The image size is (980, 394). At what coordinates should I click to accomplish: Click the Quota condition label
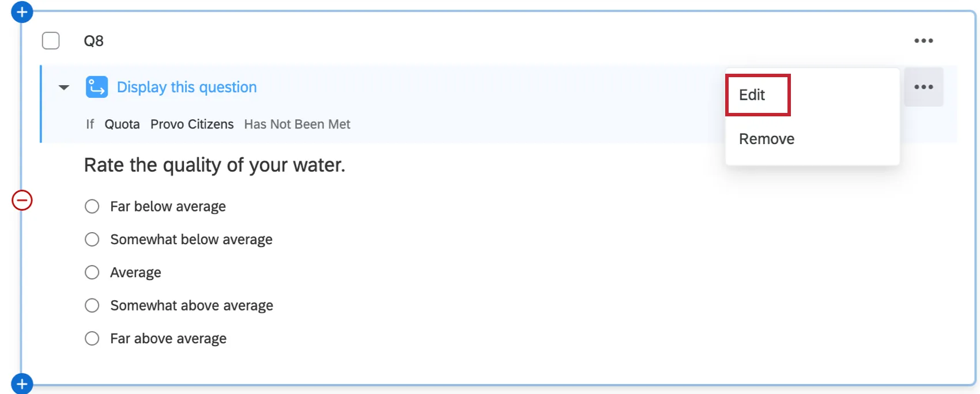click(122, 124)
